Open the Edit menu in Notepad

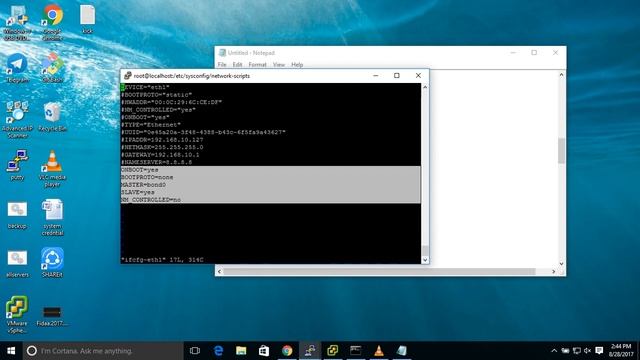click(x=238, y=64)
